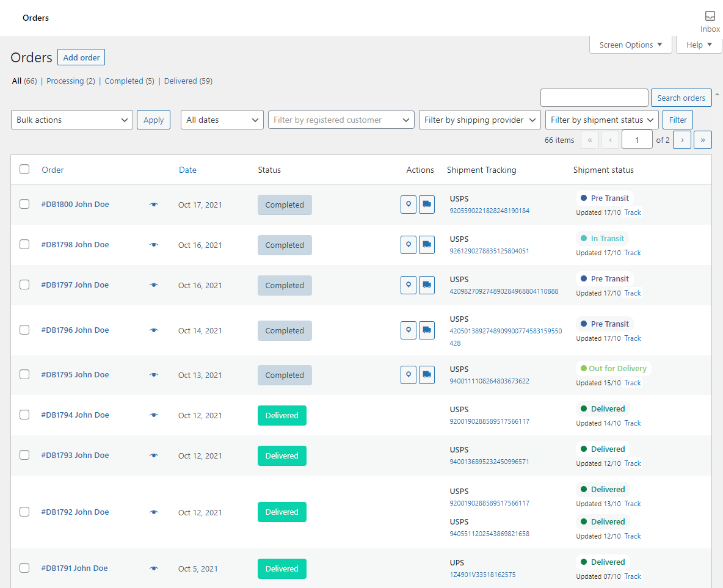Go to the next page using the arrow icon
The image size is (723, 588).
point(681,140)
